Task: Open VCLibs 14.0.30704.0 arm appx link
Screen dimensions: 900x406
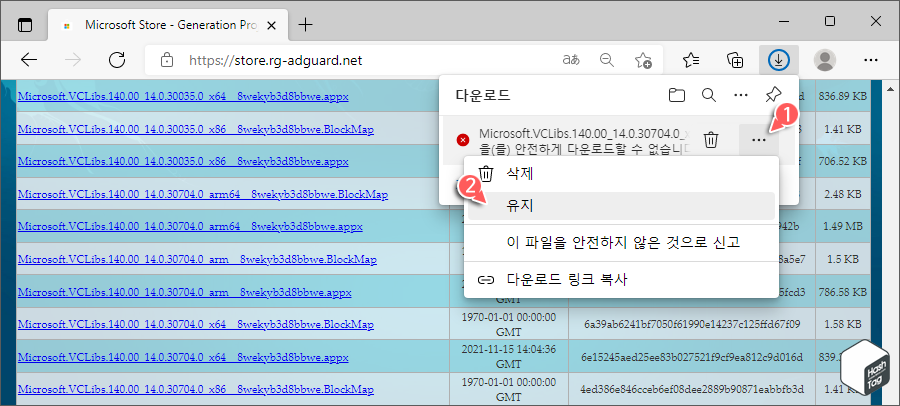Action: (x=184, y=292)
